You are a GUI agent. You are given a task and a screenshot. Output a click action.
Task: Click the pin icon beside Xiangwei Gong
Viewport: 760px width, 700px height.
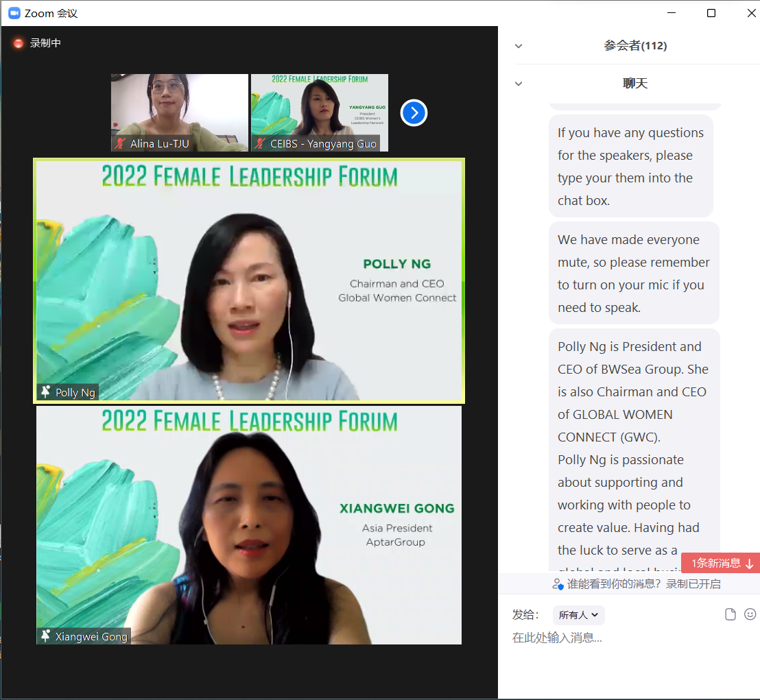(45, 636)
